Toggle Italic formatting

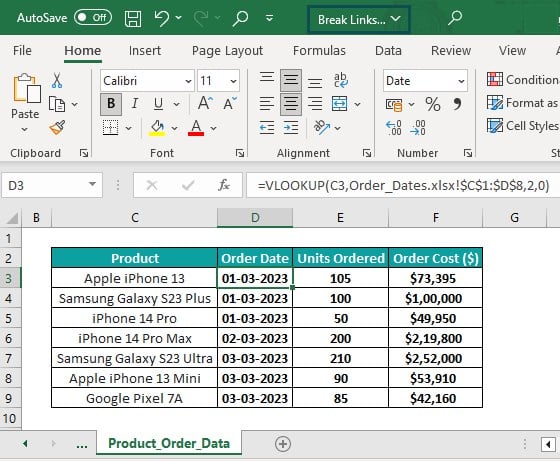pyautogui.click(x=135, y=104)
